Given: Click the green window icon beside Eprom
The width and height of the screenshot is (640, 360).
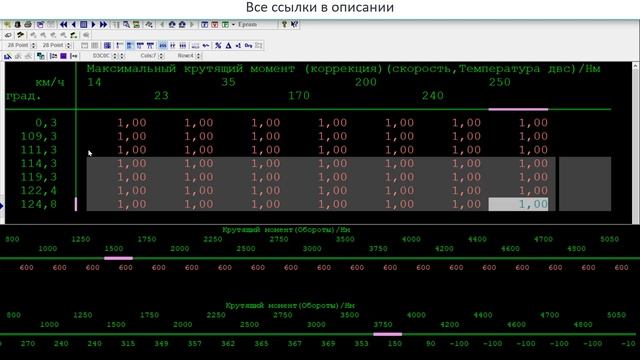Looking at the screenshot, I should click(225, 24).
